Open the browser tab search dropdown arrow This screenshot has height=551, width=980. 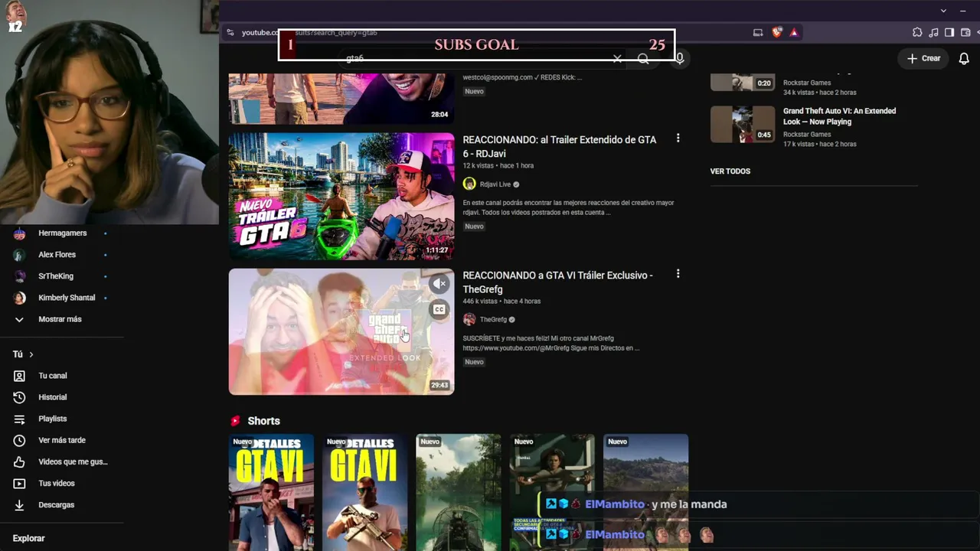(943, 11)
